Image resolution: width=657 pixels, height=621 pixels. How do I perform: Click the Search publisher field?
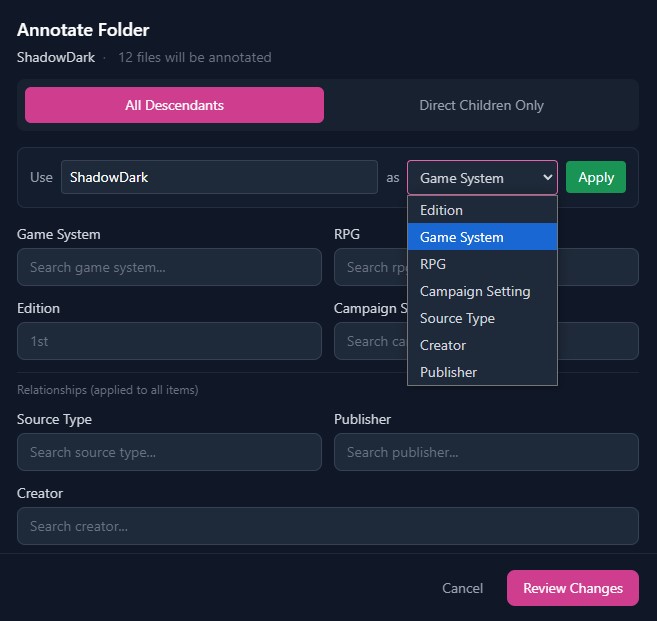coord(486,452)
